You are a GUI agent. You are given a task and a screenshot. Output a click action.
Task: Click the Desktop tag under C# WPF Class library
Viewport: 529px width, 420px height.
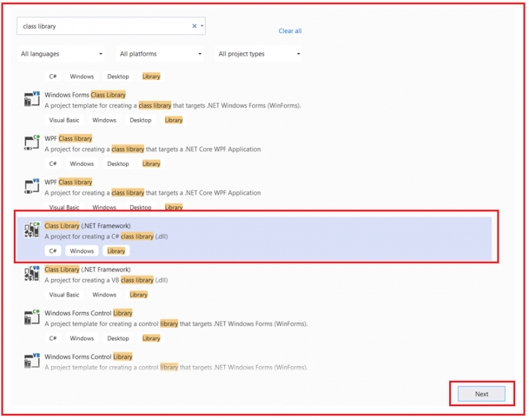(118, 164)
